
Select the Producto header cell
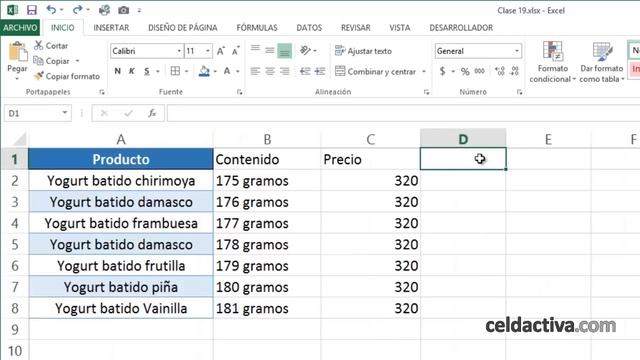pos(121,159)
